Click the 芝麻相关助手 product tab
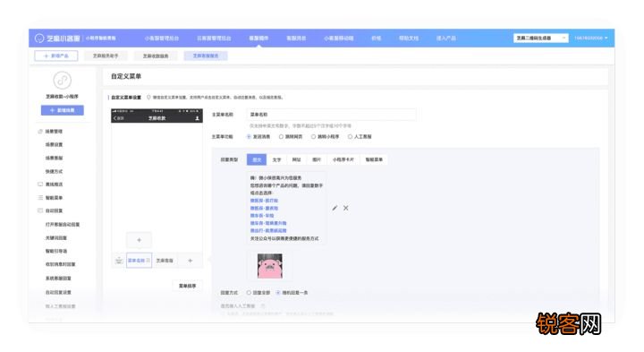 (106, 56)
